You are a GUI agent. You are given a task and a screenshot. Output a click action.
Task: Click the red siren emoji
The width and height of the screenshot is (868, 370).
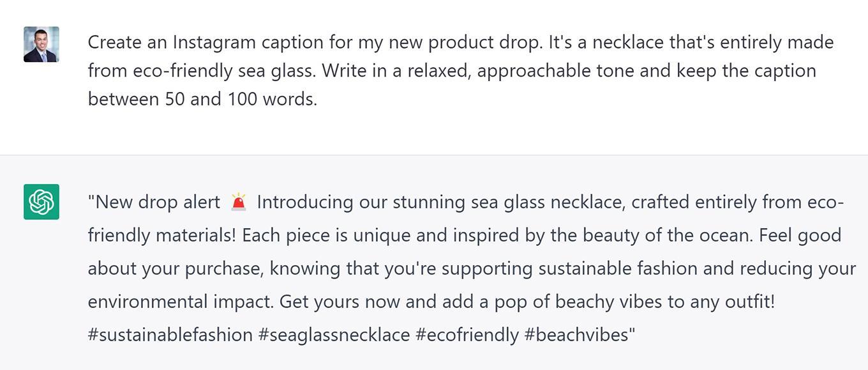click(x=239, y=202)
